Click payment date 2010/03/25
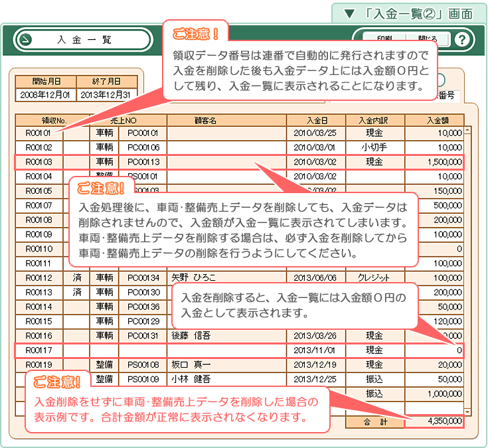This screenshot has height=448, width=488. coord(315,133)
